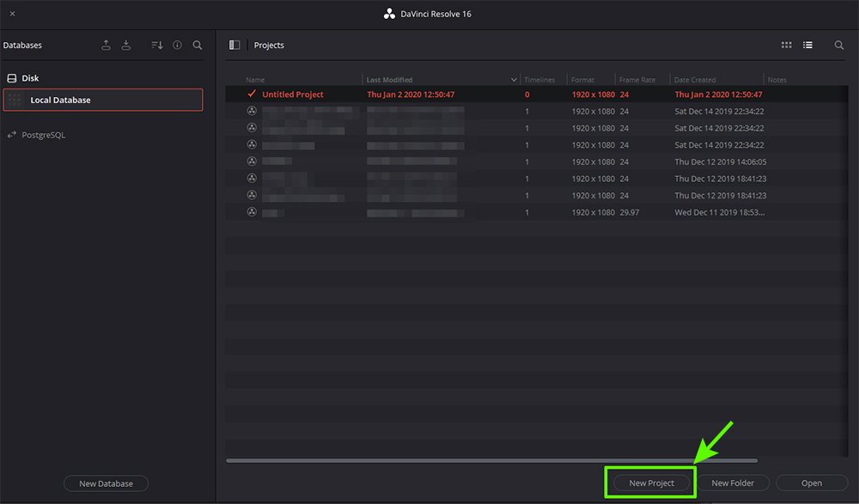The height and width of the screenshot is (504, 859).
Task: Switch to list view
Action: click(808, 45)
